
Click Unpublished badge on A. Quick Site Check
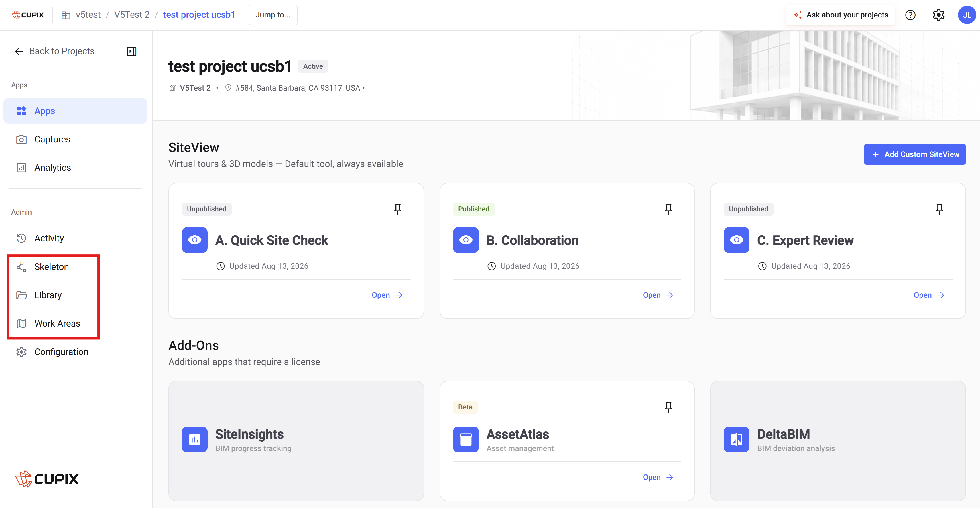tap(206, 209)
